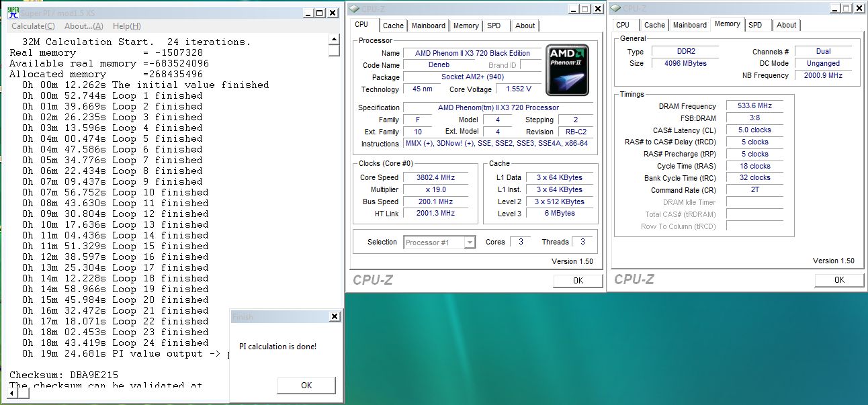Click the Threads count field
Screen dimensions: 868x405
click(582, 242)
